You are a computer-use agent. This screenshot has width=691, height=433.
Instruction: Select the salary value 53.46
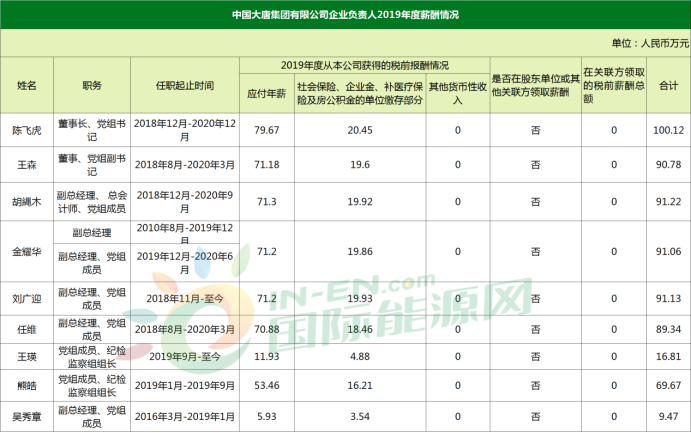[267, 385]
